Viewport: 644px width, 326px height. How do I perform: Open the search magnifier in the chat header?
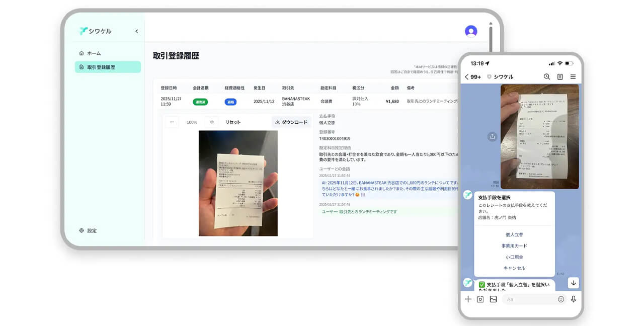(546, 76)
